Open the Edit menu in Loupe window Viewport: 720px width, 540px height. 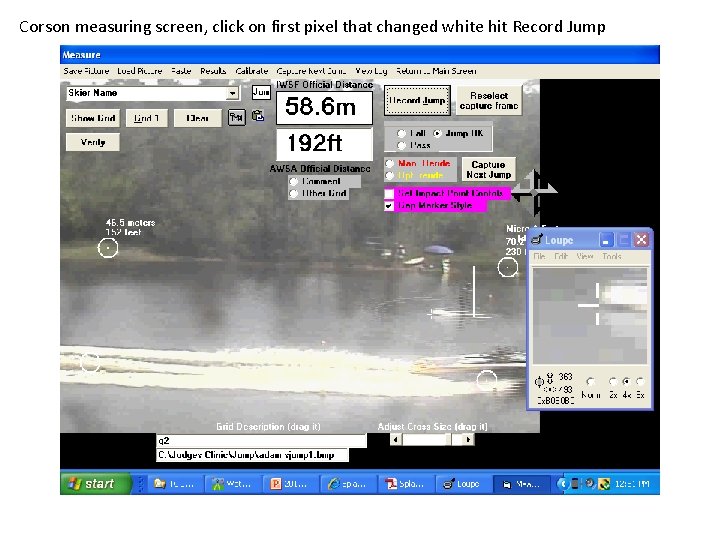[561, 256]
